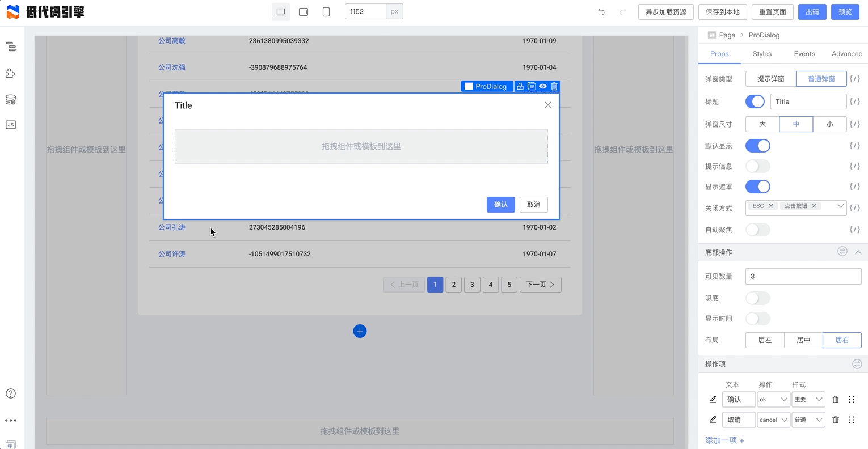Switch setter for 操作项 section
This screenshot has width=868, height=449.
click(x=857, y=363)
